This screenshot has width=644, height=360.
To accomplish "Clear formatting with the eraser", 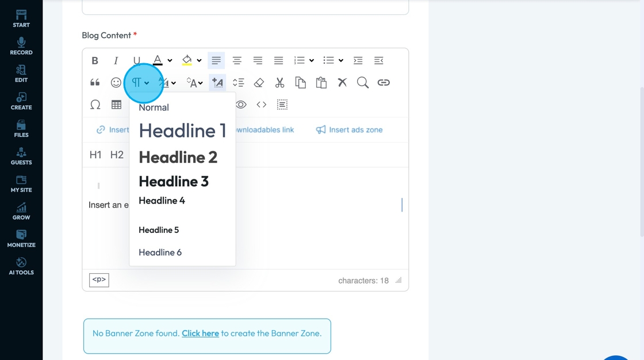I will pyautogui.click(x=259, y=83).
